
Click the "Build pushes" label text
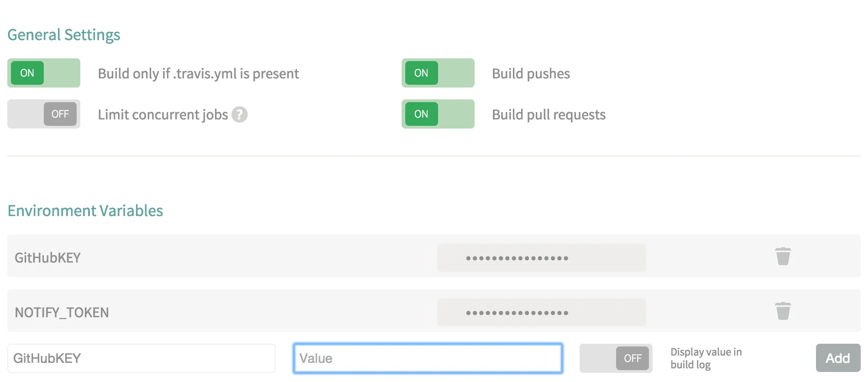(531, 73)
